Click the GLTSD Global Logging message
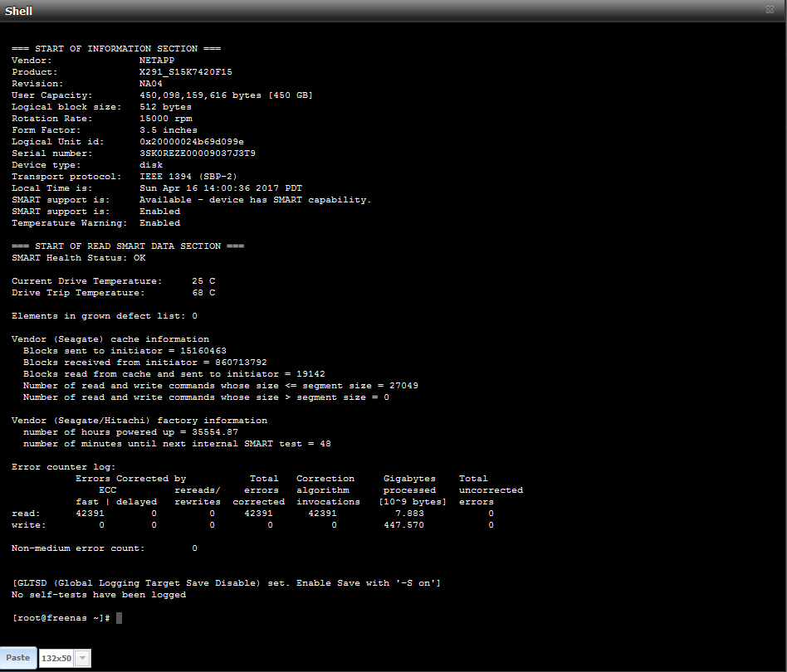This screenshot has width=787, height=672. [226, 582]
